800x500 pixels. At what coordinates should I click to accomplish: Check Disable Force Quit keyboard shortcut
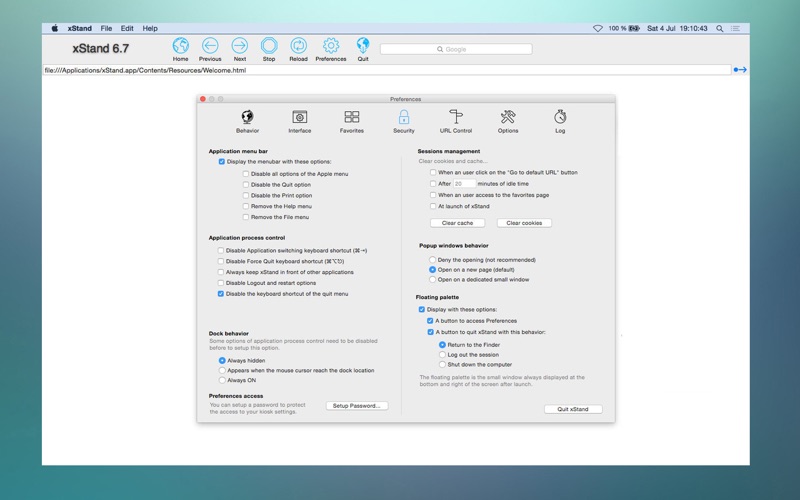[220, 261]
